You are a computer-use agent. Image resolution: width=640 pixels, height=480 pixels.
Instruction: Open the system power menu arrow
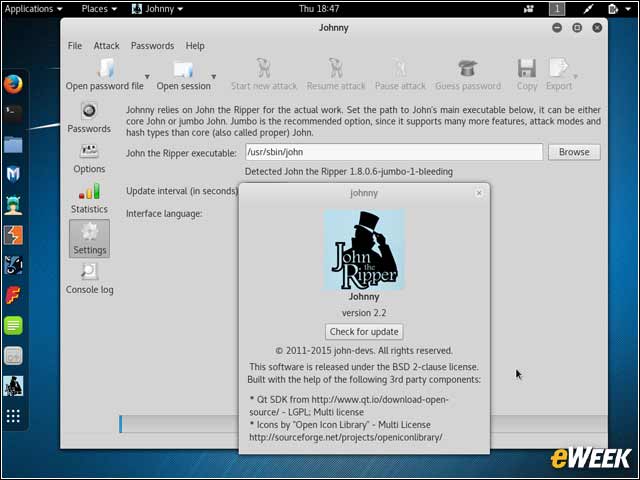(x=628, y=9)
